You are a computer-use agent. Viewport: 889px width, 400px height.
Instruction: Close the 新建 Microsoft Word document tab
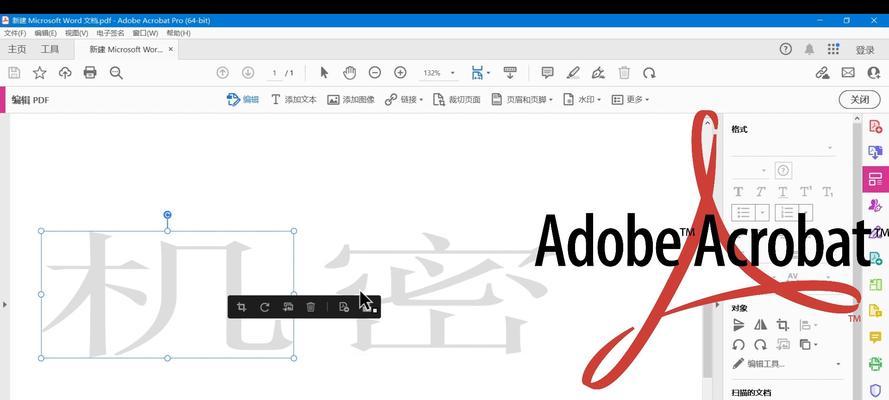tap(171, 49)
